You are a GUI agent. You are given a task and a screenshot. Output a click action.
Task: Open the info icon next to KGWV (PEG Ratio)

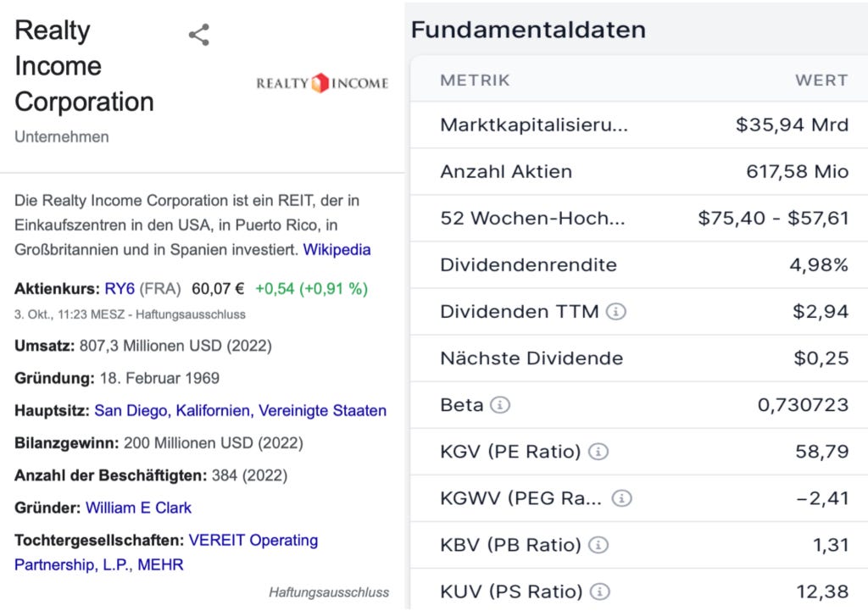click(x=621, y=498)
